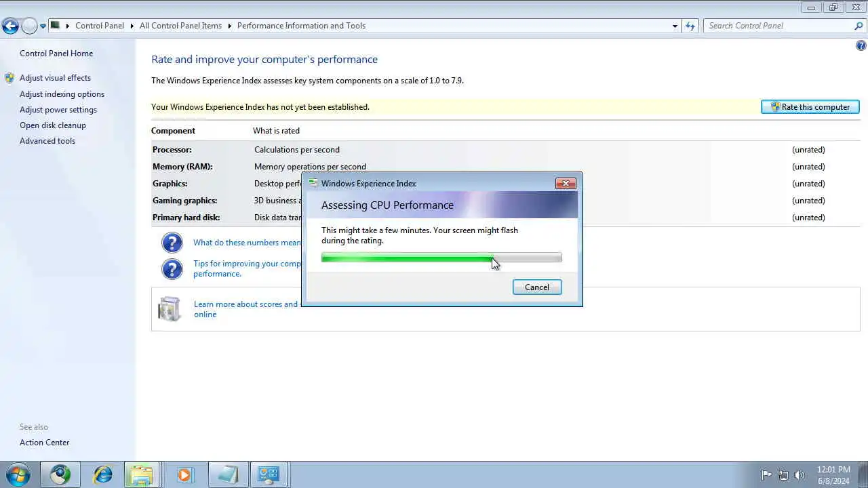Click (unrated) score in Primary hard disk row
868x488 pixels.
[808, 218]
